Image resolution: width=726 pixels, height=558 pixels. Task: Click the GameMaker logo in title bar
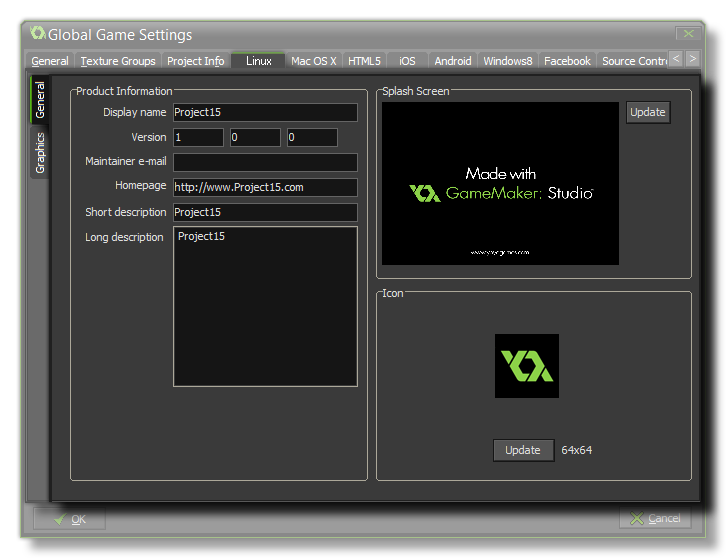click(x=38, y=34)
